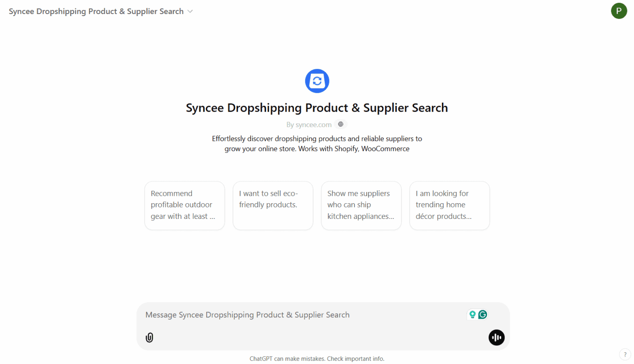This screenshot has width=634, height=364.
Task: Click the P profile avatar in the top right
Action: coord(619,11)
